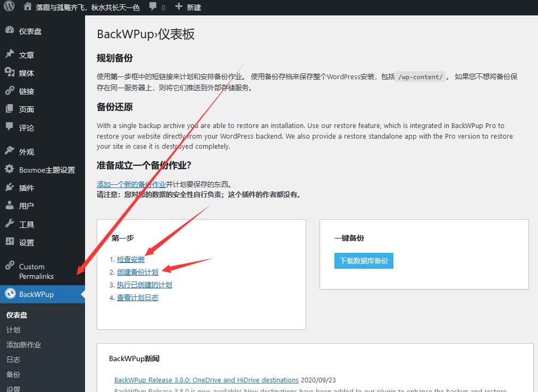This screenshot has height=392, width=538.
Task: Click the 下载数据库备份 button
Action: point(364,261)
